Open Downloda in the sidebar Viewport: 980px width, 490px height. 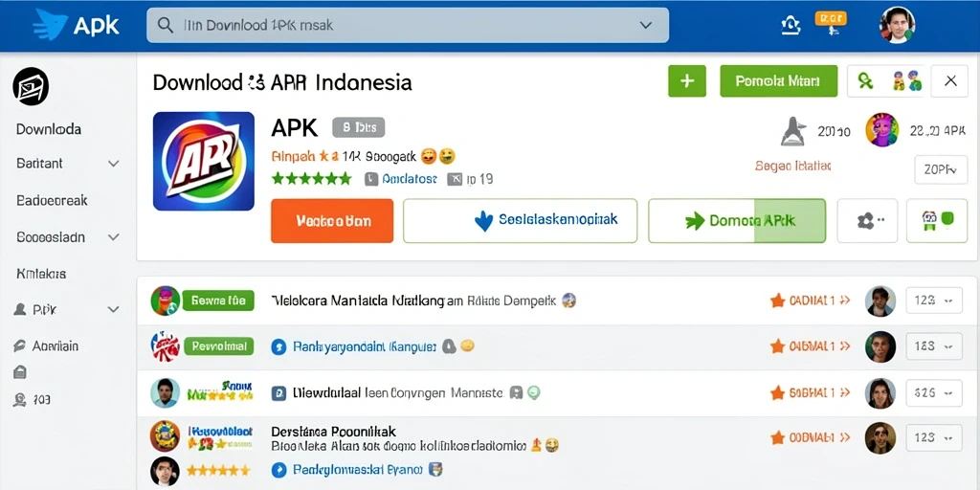(48, 129)
